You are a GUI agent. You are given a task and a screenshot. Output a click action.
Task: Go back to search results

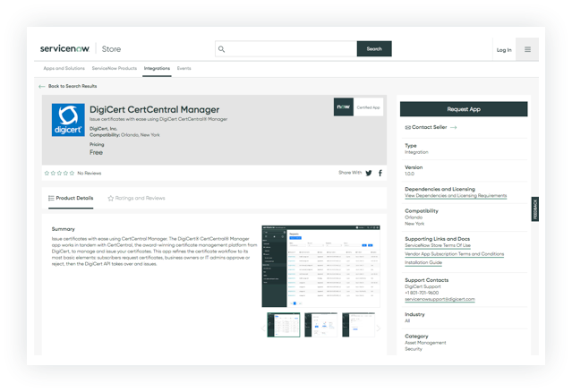[x=68, y=86]
